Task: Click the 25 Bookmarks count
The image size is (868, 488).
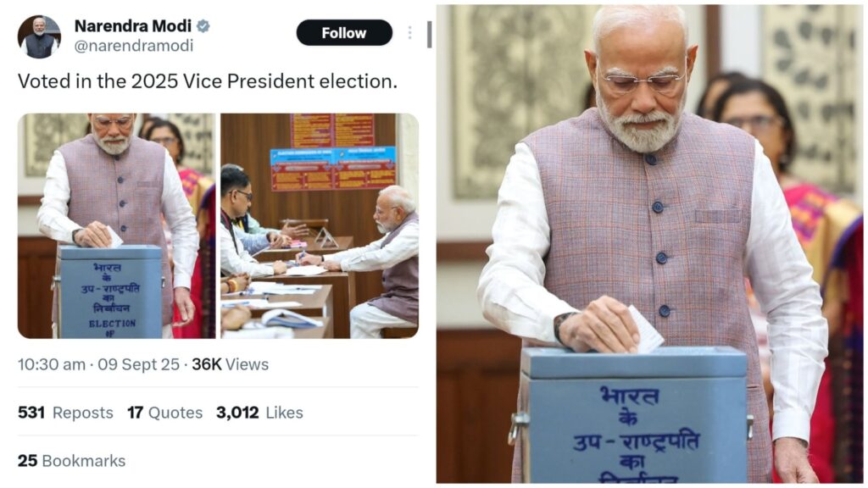Action: [x=71, y=461]
